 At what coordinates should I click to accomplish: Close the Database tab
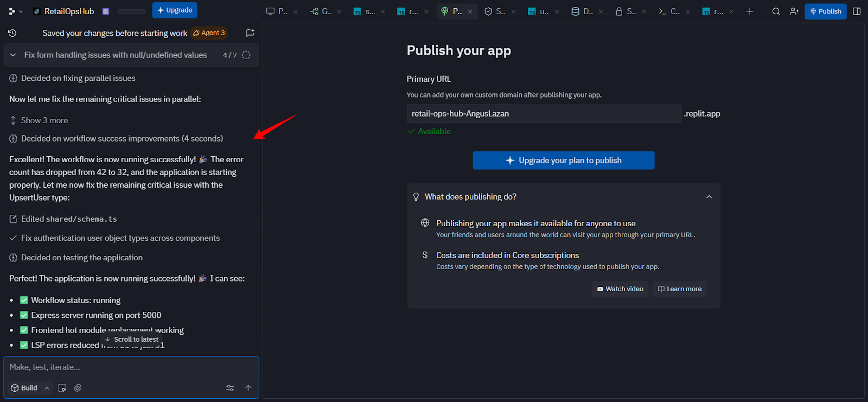601,11
